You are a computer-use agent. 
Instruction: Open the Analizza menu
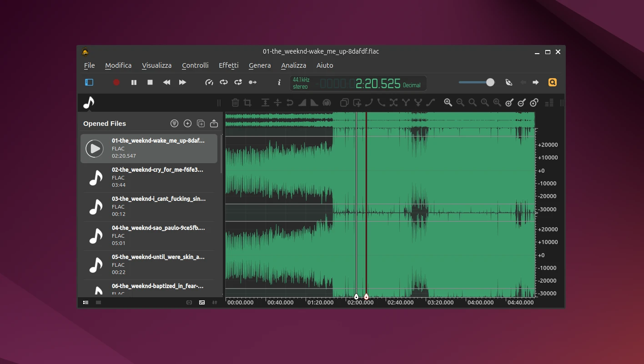(293, 65)
